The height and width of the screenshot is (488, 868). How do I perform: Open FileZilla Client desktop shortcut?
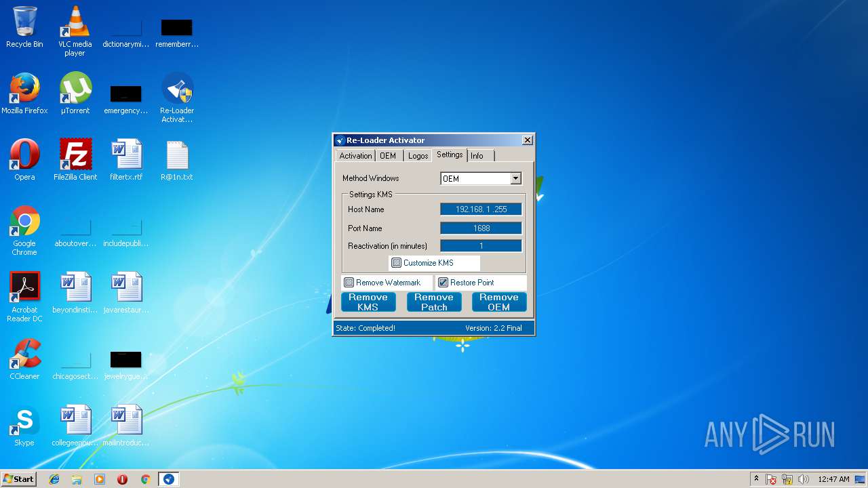(x=75, y=160)
